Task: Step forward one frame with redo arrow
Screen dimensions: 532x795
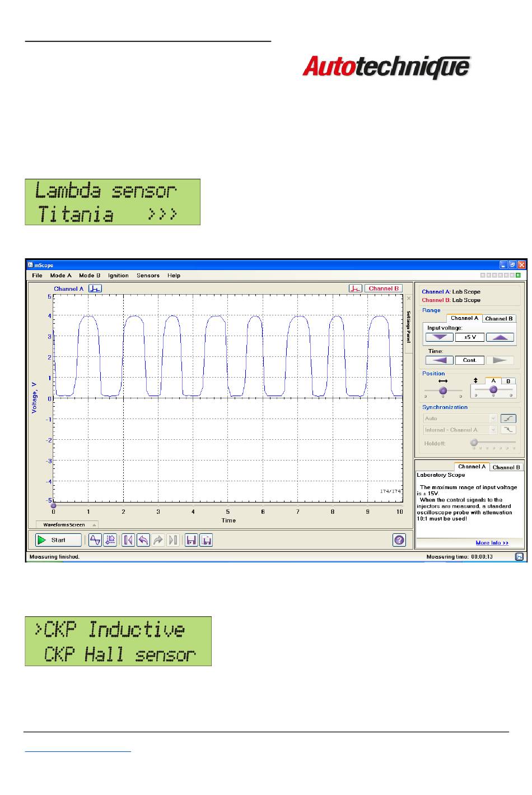Action: [158, 540]
